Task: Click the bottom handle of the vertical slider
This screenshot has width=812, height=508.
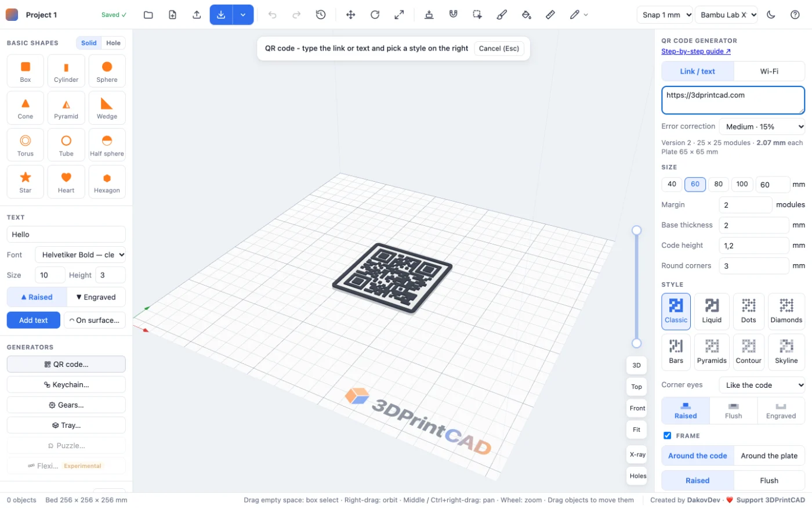Action: 636,343
